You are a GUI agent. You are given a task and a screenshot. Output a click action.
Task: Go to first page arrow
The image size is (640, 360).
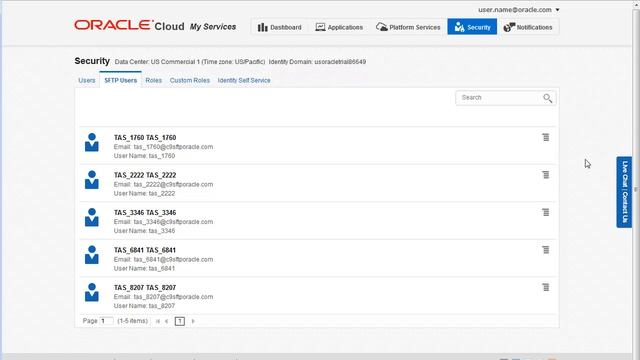tap(158, 321)
